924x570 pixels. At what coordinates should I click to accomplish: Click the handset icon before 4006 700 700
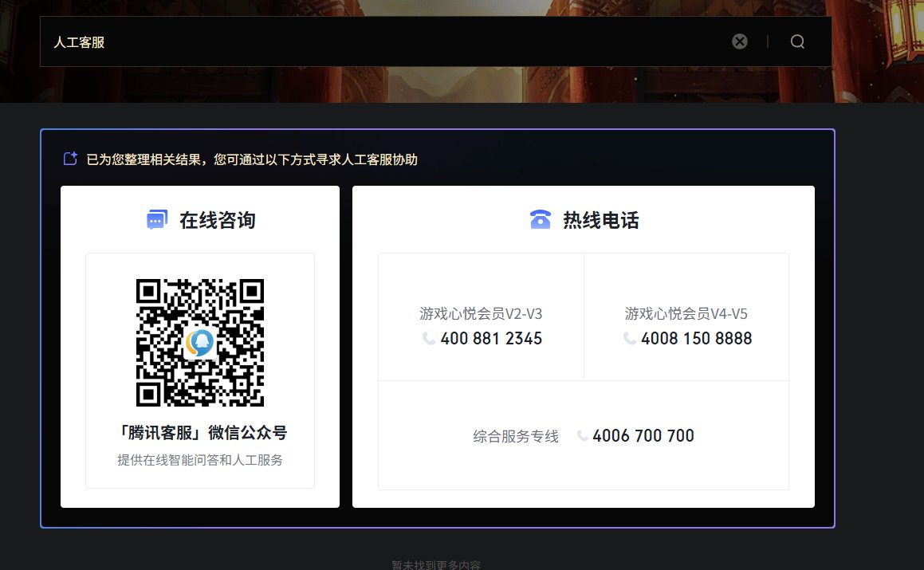[x=583, y=436]
